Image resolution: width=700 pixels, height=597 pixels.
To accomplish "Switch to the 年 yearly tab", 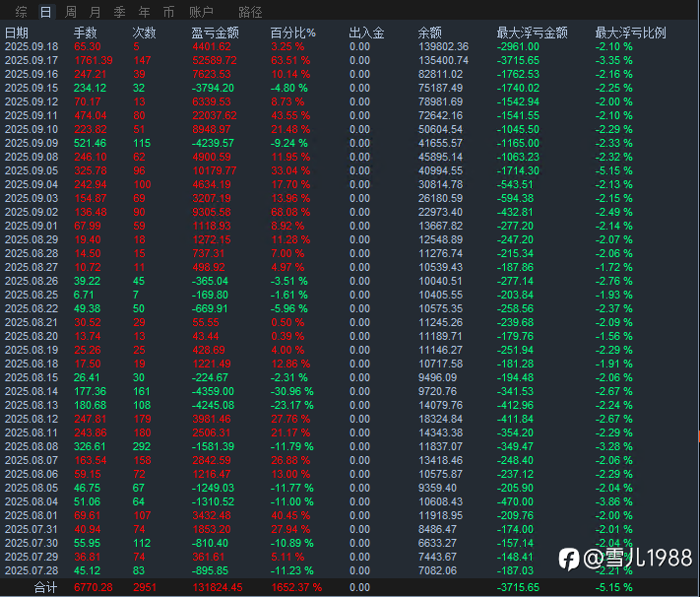I will 144,12.
